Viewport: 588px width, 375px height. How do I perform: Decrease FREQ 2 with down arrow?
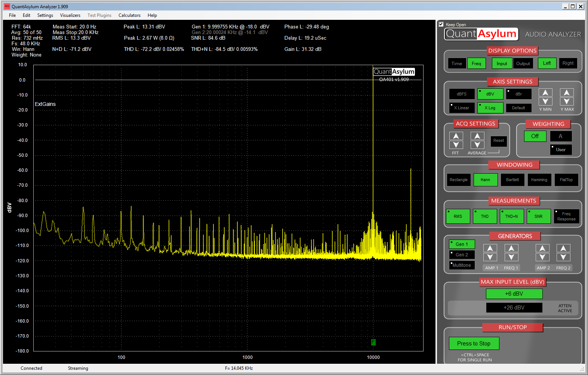563,257
